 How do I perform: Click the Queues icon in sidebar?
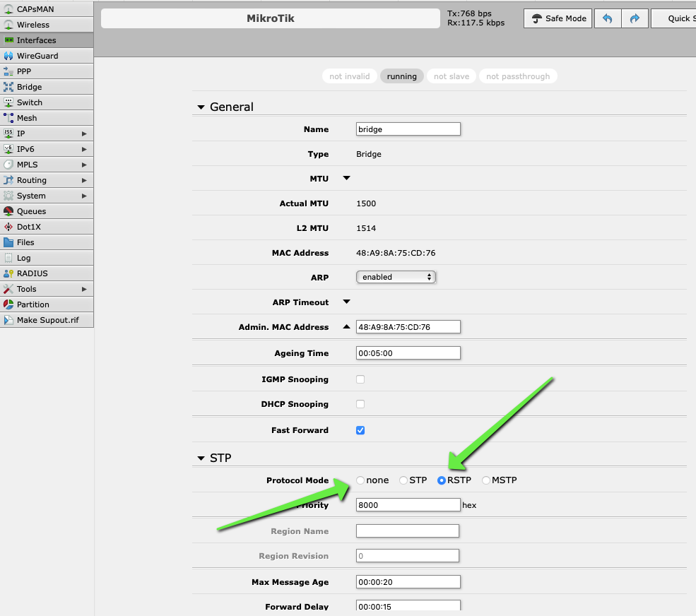pos(8,211)
